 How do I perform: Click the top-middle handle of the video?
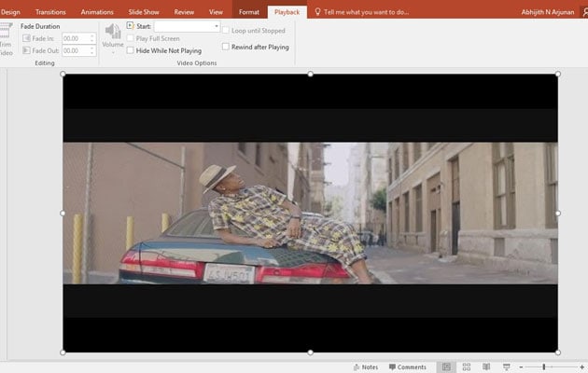[x=310, y=75]
